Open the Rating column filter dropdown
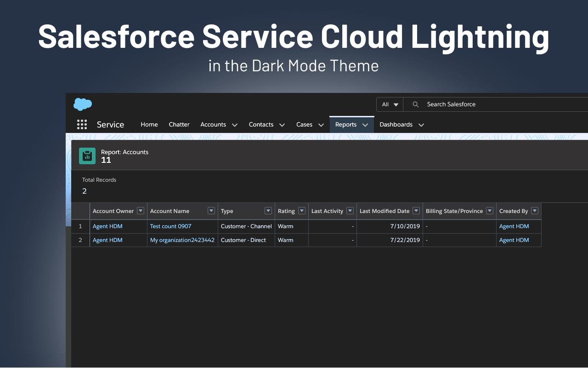This screenshot has height=368, width=588. pos(303,211)
